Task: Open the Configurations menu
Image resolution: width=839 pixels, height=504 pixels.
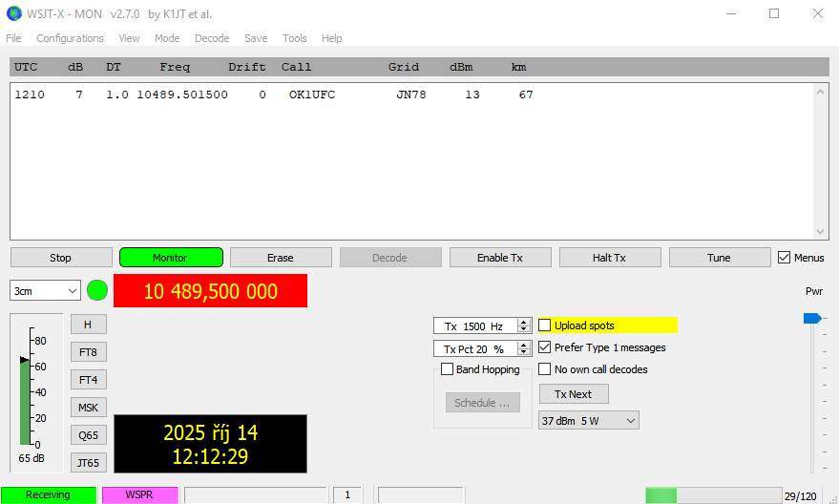Action: point(70,38)
